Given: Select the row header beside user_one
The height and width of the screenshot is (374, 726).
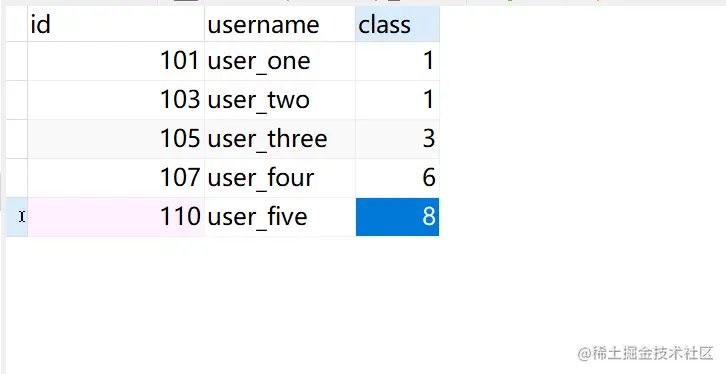Looking at the screenshot, I should tap(17, 61).
